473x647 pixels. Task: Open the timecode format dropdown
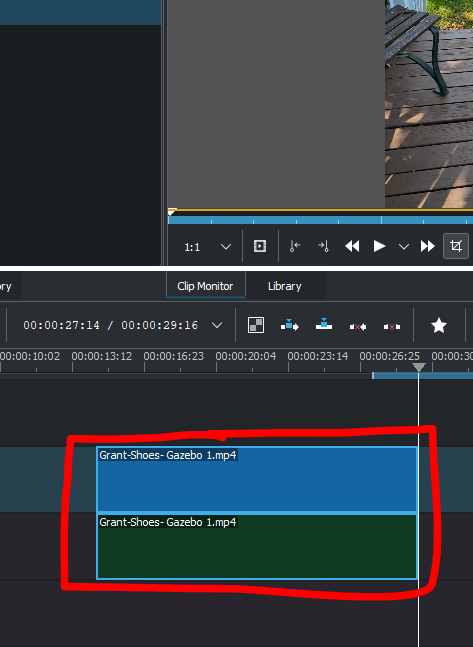click(x=217, y=325)
